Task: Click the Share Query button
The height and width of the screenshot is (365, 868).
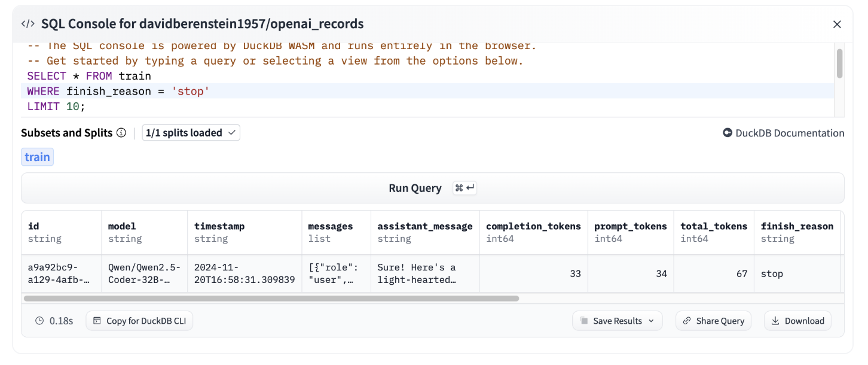Action: tap(713, 321)
